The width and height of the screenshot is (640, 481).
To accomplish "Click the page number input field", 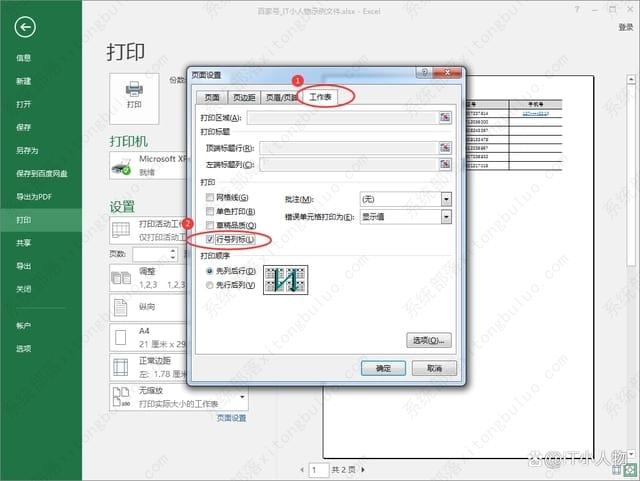I will click(318, 469).
